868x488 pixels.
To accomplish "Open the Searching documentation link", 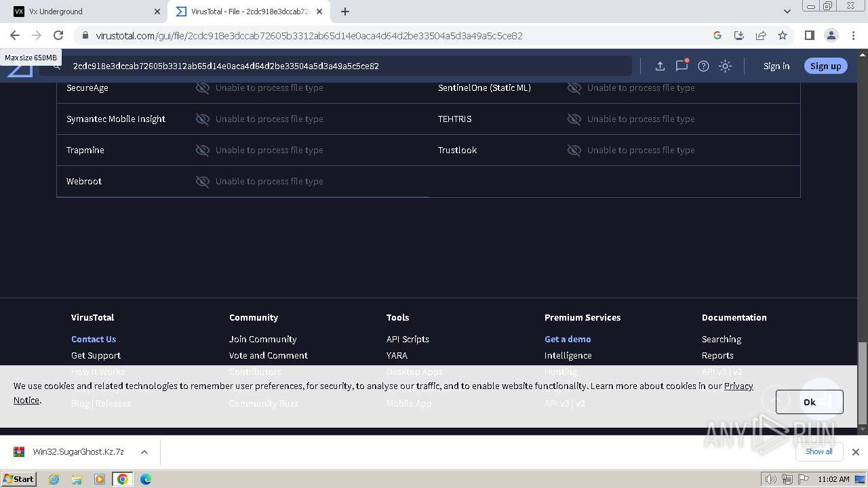I will pos(722,339).
